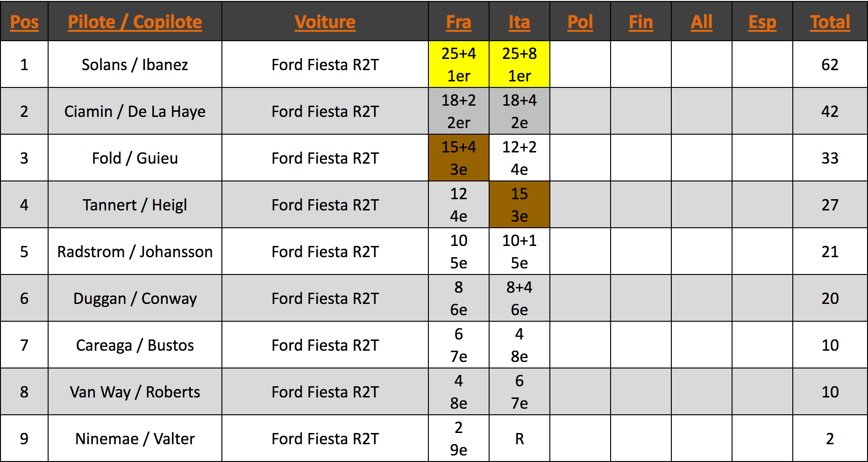Select the total 62 cell
Screen dimensions: 868x462
tap(830, 65)
